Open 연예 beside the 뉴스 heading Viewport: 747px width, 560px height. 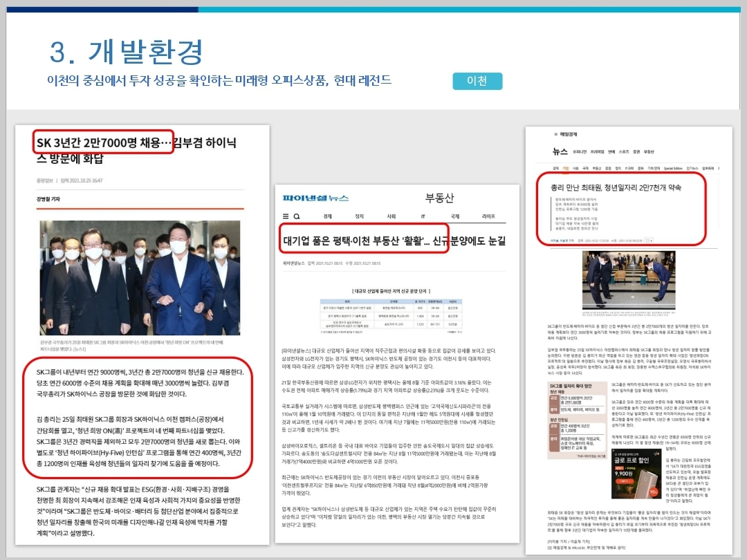[x=611, y=152]
